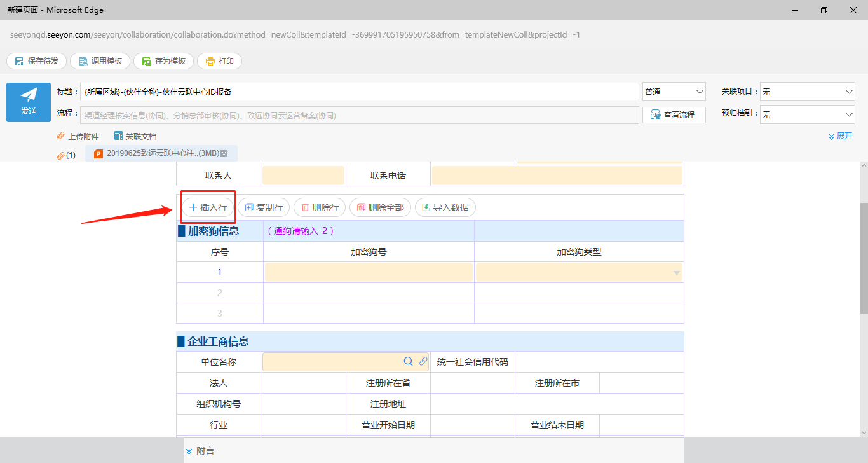Image resolution: width=868 pixels, height=463 pixels.
Task: Open the 关联项目 dropdown
Action: coord(807,92)
